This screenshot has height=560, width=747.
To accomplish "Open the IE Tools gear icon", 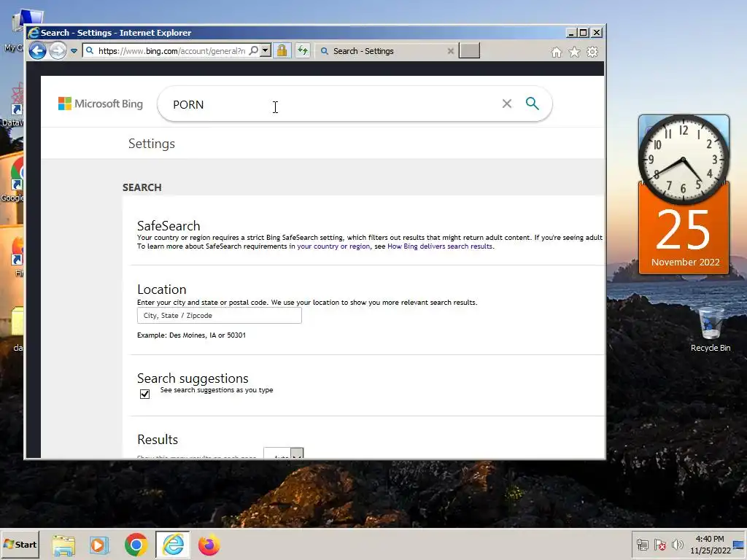I will click(x=592, y=52).
